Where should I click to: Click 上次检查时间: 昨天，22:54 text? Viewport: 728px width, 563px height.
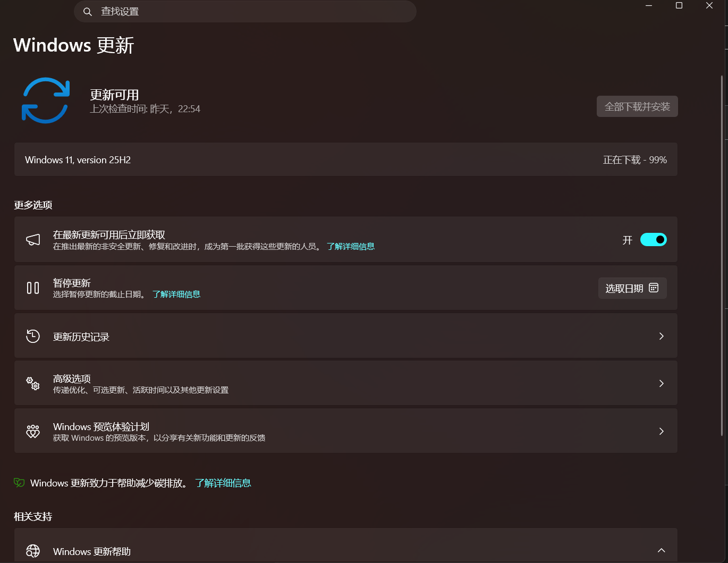[145, 109]
